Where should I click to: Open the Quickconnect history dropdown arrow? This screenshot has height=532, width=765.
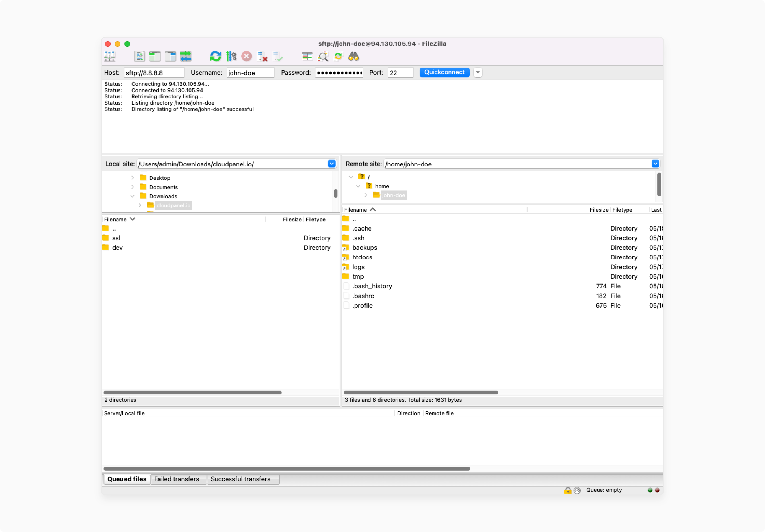[478, 72]
